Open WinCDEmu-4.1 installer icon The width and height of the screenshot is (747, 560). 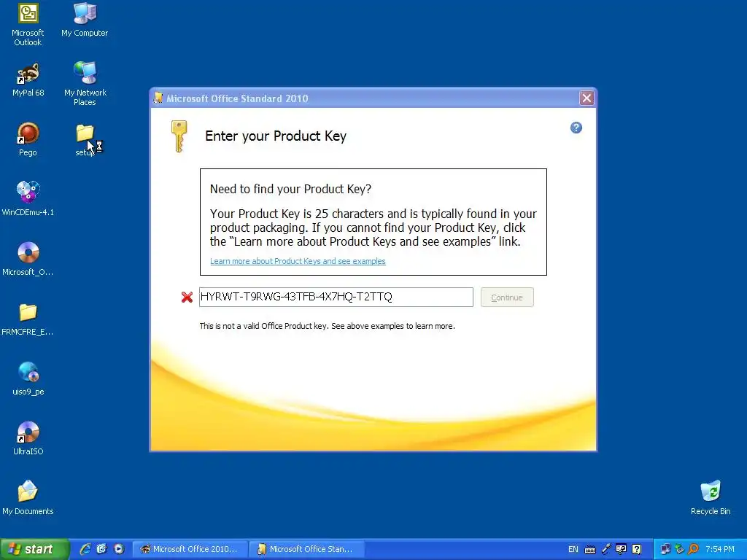pyautogui.click(x=28, y=199)
